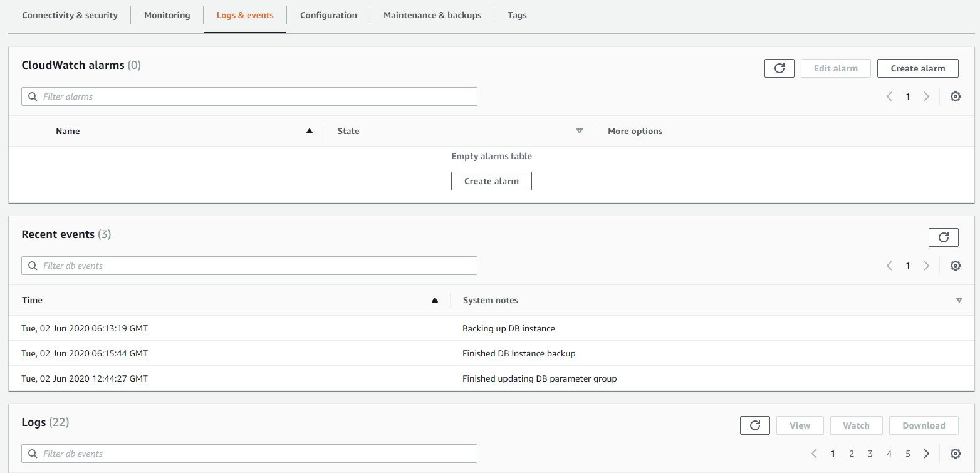
Task: Refresh the Logs list
Action: [x=754, y=425]
